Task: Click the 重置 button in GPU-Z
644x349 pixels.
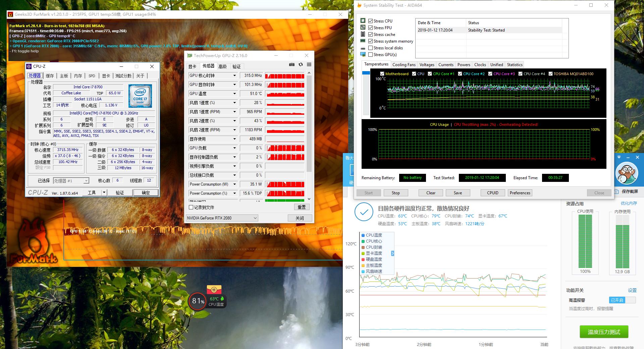Action: tap(302, 207)
